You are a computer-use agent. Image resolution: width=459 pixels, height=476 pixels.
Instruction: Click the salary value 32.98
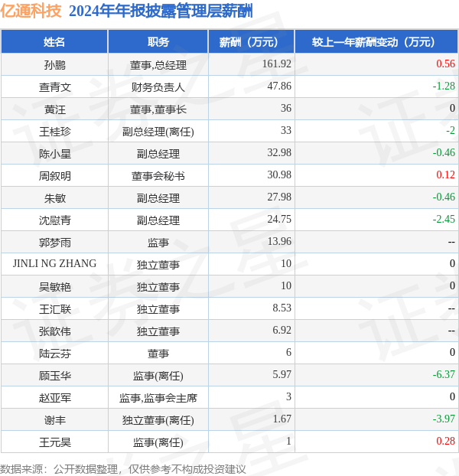[279, 152]
